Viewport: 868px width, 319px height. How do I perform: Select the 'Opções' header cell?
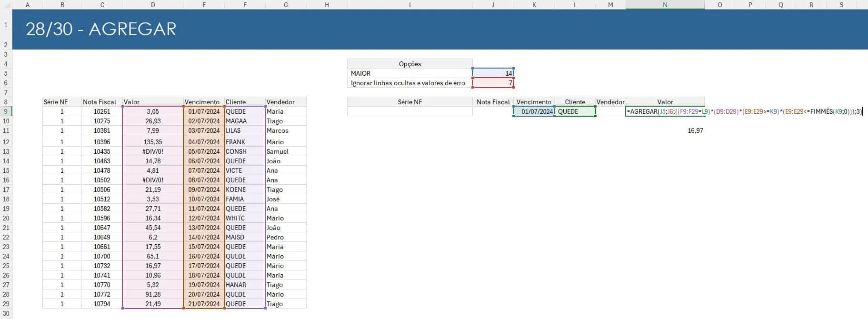click(410, 64)
